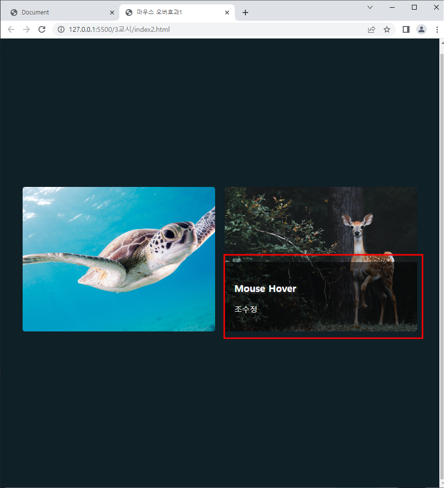
Task: Click the sea turtle image
Action: (x=119, y=259)
